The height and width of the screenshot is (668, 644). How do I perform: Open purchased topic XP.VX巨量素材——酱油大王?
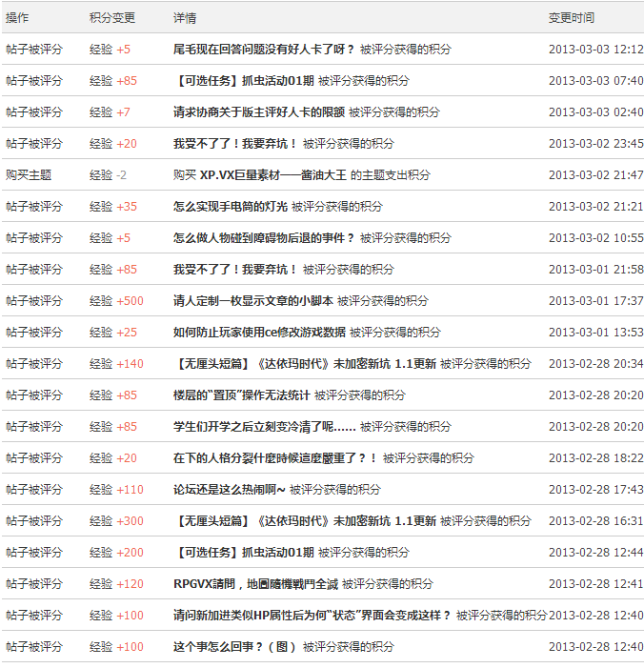tap(273, 175)
